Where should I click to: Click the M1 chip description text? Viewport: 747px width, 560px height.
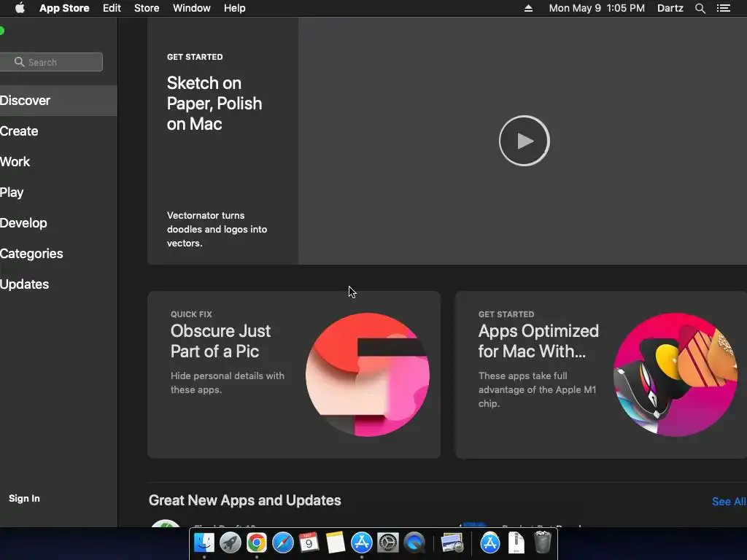pos(537,389)
